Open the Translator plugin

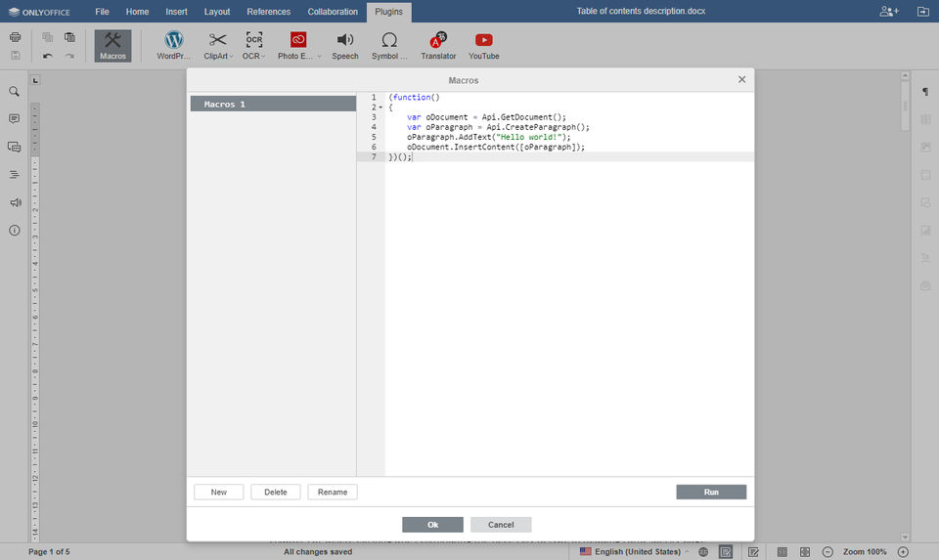pos(438,45)
